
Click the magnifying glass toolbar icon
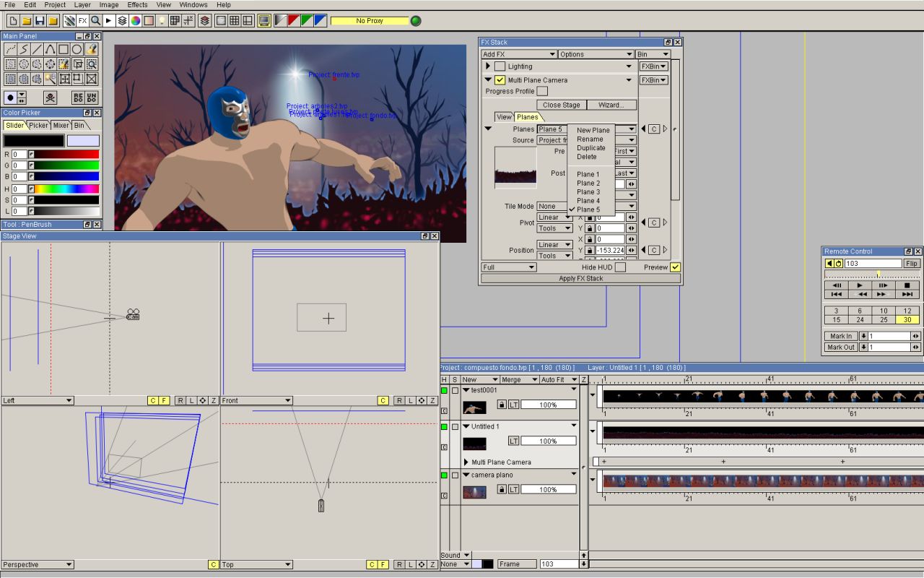95,20
